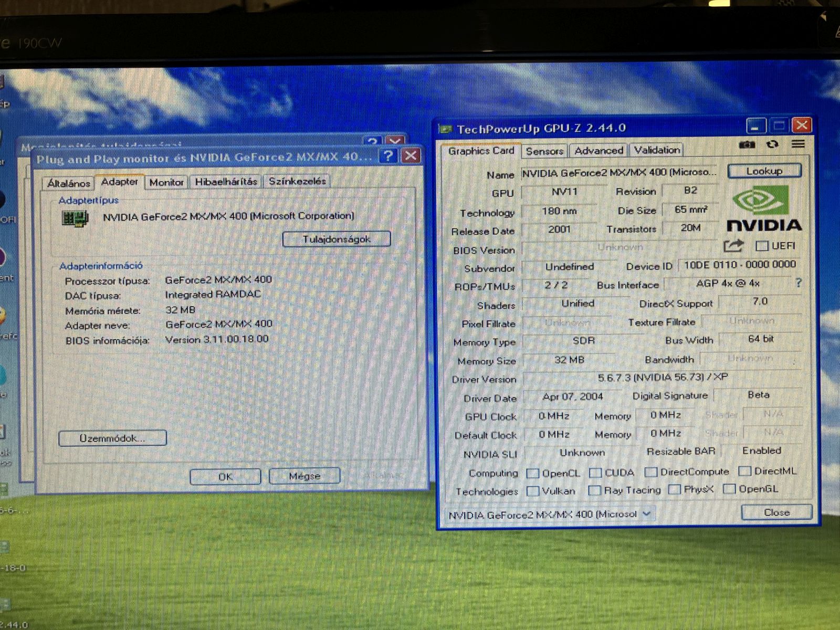Image resolution: width=840 pixels, height=630 pixels.
Task: Click the Bus Interface question mark
Action: (x=799, y=283)
